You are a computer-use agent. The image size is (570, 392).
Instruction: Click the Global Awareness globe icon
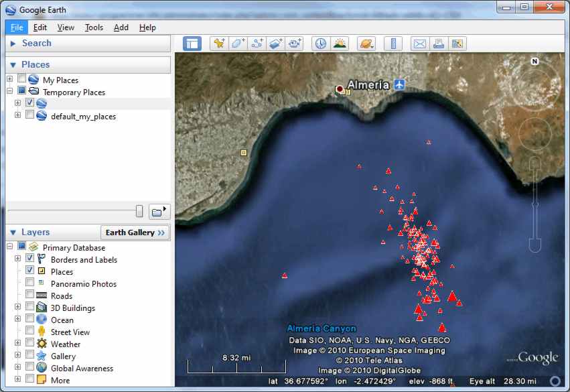pos(42,368)
